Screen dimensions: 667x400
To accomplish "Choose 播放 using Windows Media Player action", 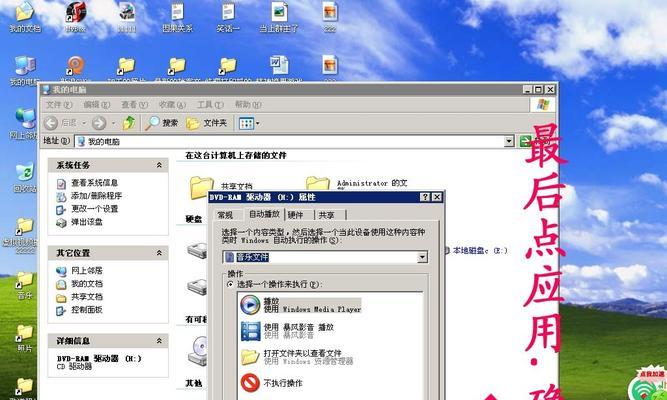I will (x=300, y=305).
